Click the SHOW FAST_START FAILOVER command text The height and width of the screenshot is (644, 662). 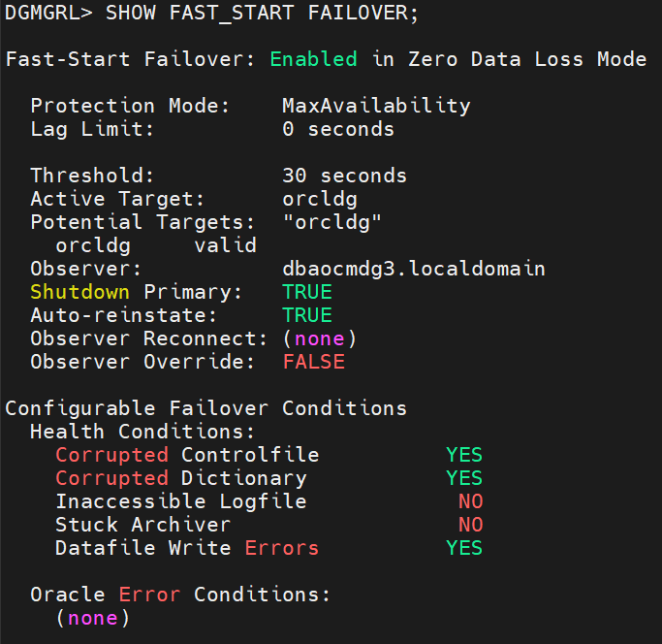(262, 13)
